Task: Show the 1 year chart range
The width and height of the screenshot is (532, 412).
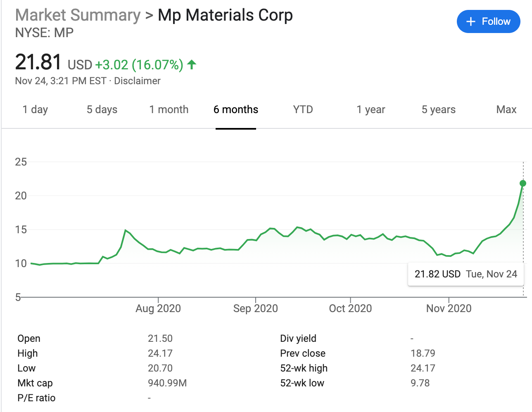Action: click(370, 109)
